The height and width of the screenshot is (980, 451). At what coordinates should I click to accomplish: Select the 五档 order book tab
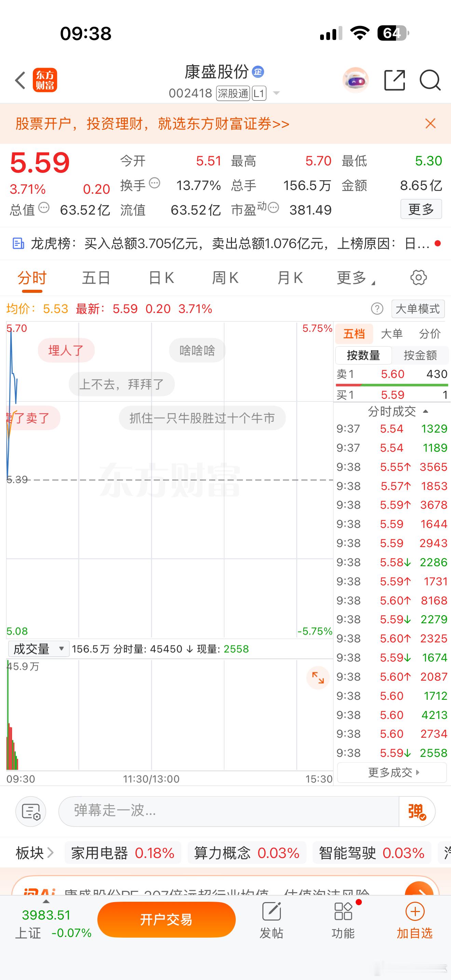tap(354, 334)
